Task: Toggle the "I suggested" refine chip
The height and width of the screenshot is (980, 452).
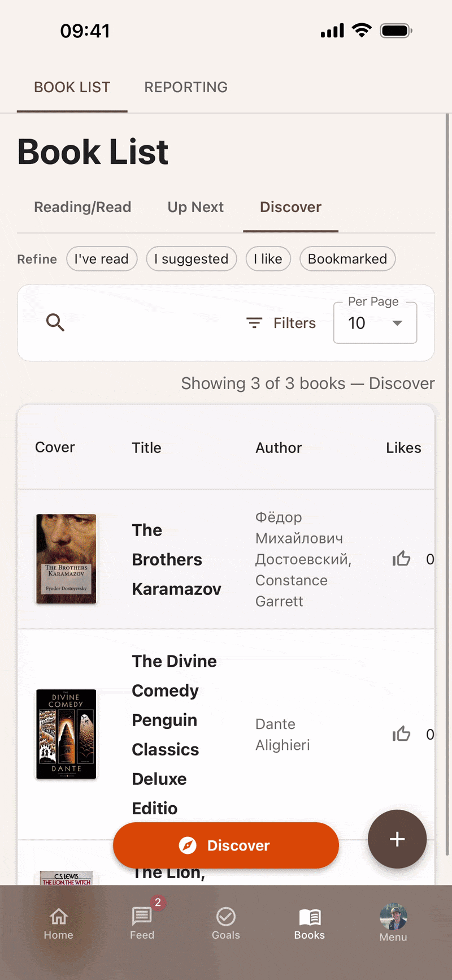Action: (x=192, y=259)
